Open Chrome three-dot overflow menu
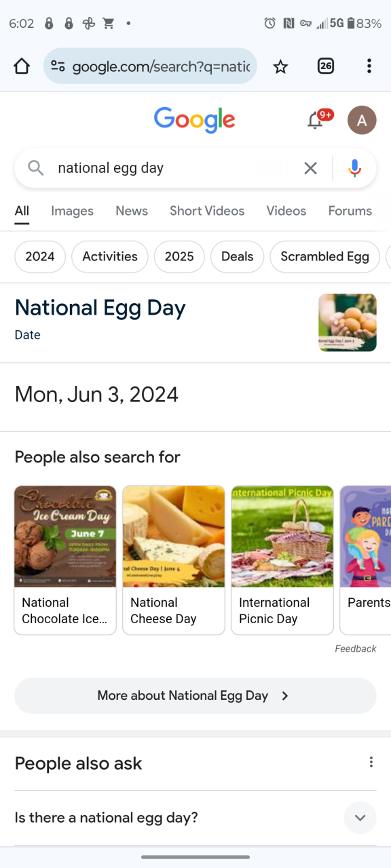Screen dimensions: 391x868 pos(369,66)
